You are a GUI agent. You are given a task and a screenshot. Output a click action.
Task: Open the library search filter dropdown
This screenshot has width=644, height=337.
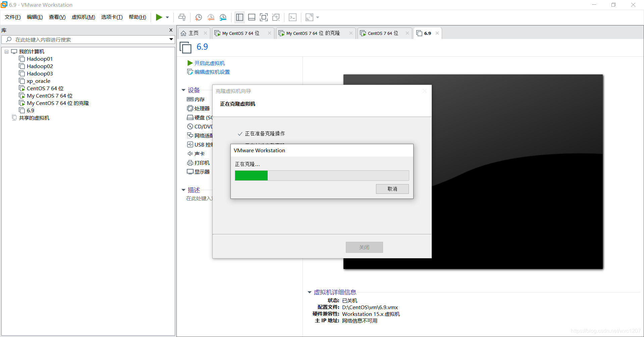click(x=171, y=40)
